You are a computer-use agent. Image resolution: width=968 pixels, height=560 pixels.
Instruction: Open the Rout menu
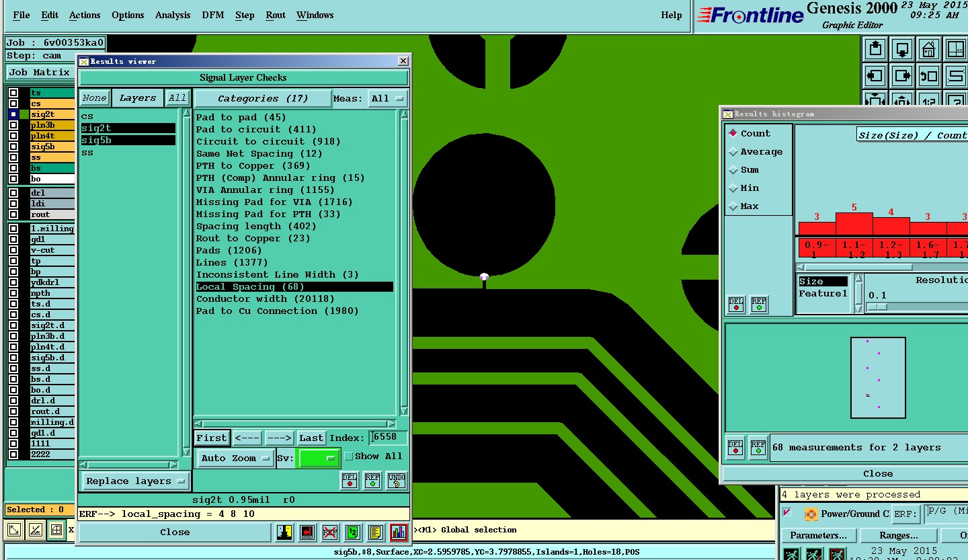(x=275, y=15)
